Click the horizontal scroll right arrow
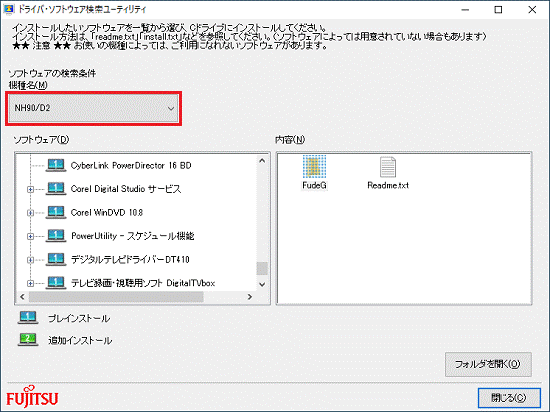Viewport: 550px width, 412px height. tap(249, 297)
